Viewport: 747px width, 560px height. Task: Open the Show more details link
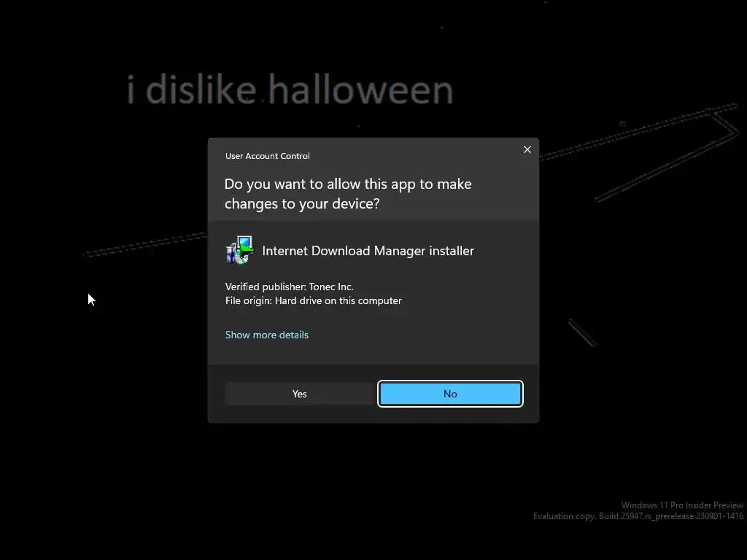(x=267, y=335)
